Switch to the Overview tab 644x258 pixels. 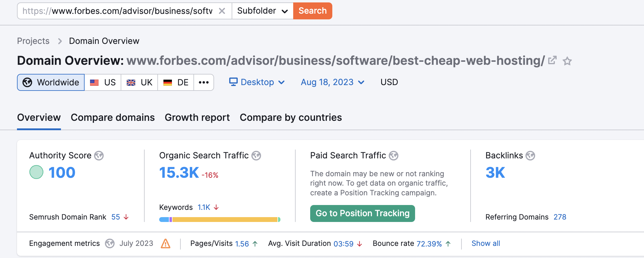click(x=39, y=117)
